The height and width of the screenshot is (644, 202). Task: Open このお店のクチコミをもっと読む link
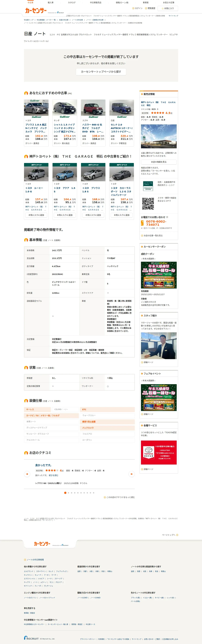[119, 497]
